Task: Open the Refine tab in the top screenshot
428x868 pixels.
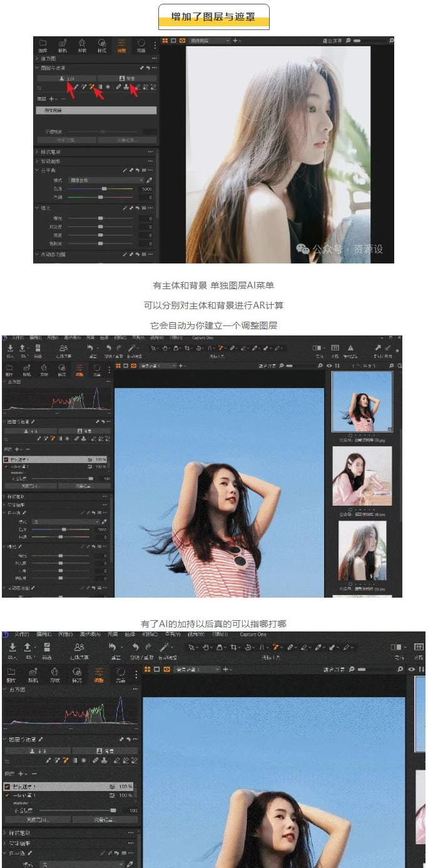Action: [x=141, y=45]
